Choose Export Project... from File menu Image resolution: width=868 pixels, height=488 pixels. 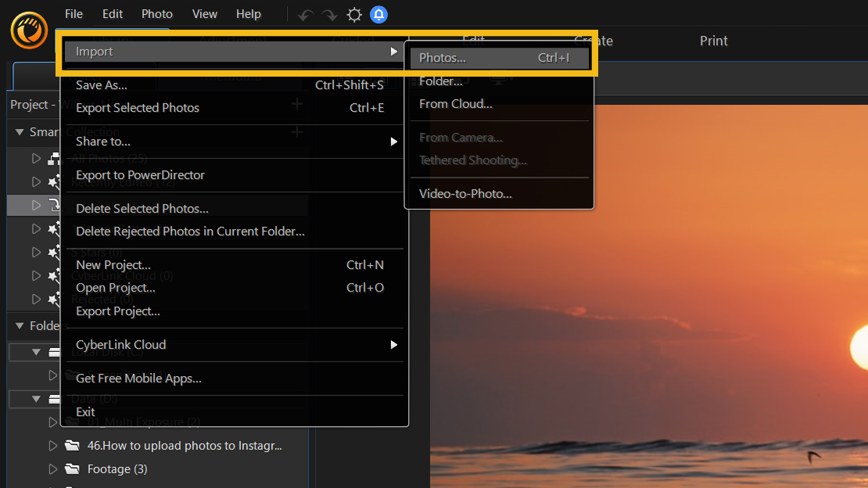pos(235,311)
